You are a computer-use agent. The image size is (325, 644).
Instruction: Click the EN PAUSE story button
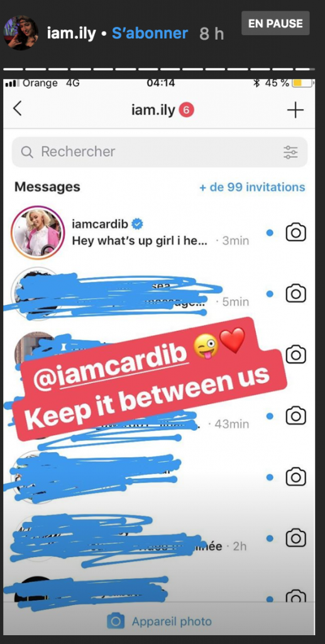point(275,23)
